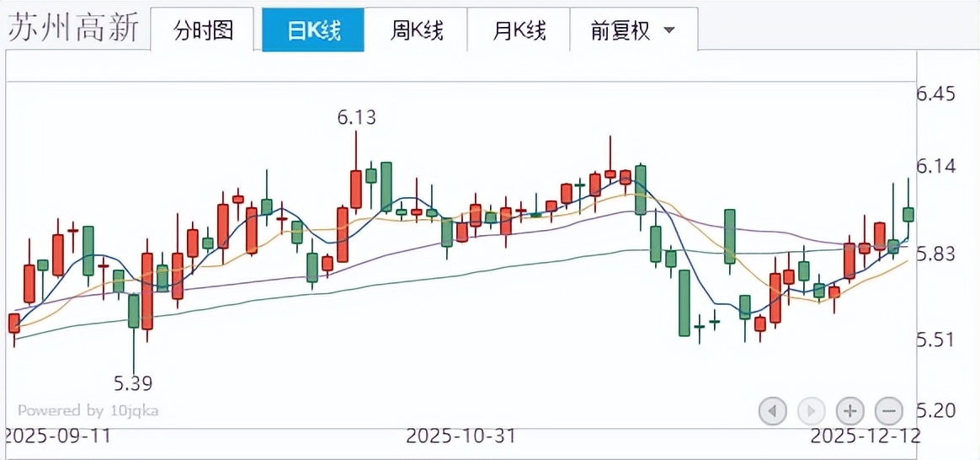This screenshot has width=980, height=460.
Task: Click the candlestick under the 6.13 label
Action: [x=356, y=190]
